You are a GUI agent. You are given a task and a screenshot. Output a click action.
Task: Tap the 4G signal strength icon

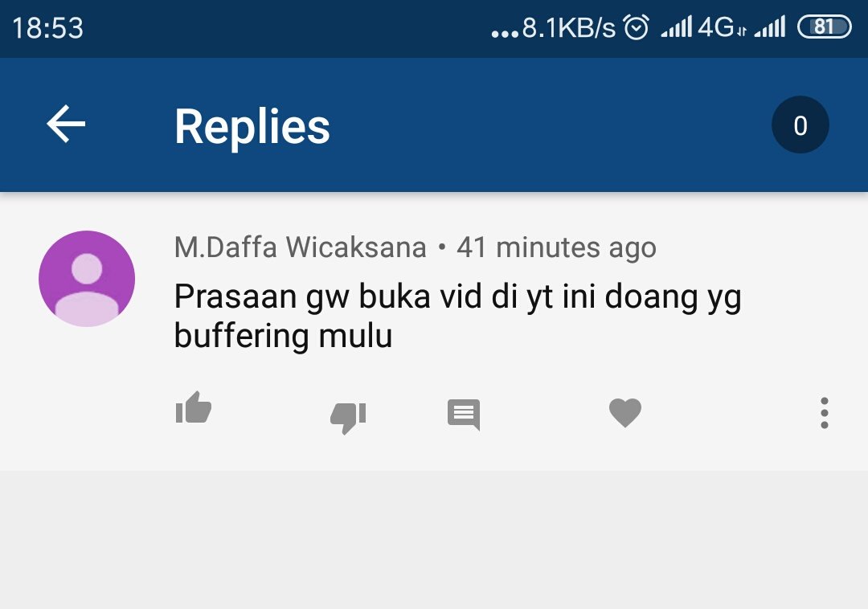click(703, 27)
